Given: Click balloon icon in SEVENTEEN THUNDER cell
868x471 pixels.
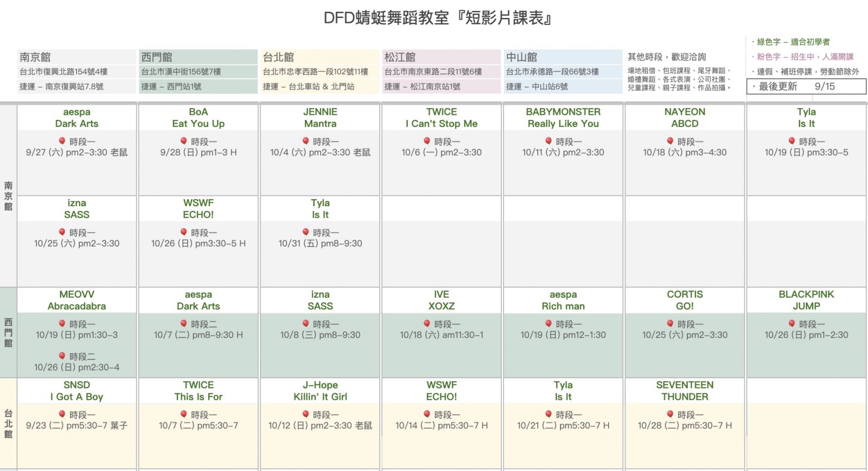Looking at the screenshot, I should (x=670, y=415).
